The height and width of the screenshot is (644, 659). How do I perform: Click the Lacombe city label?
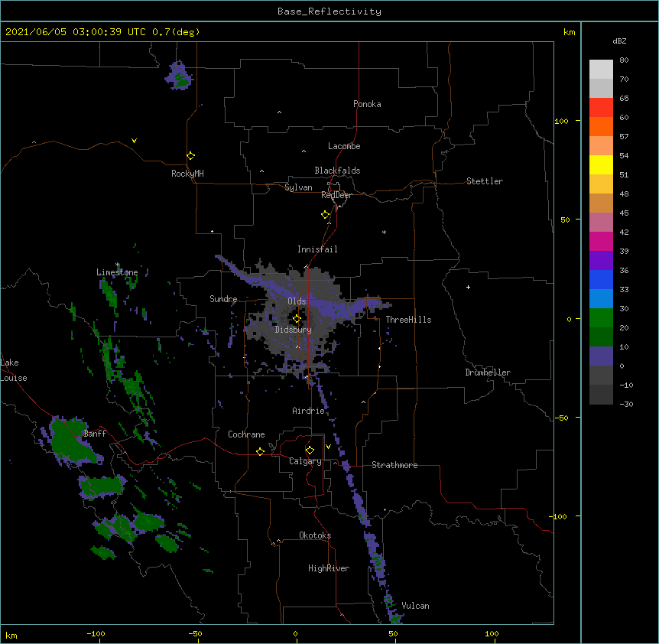point(344,146)
